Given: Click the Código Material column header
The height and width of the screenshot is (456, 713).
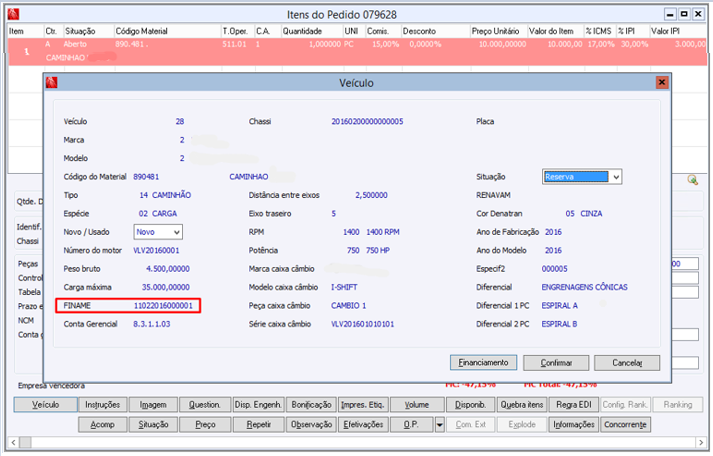Looking at the screenshot, I should [x=167, y=31].
